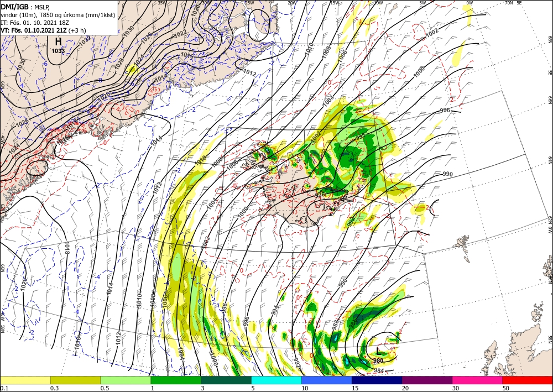553x392 pixels.
Task: Click the 1032 isobar label
Action: 85,41
